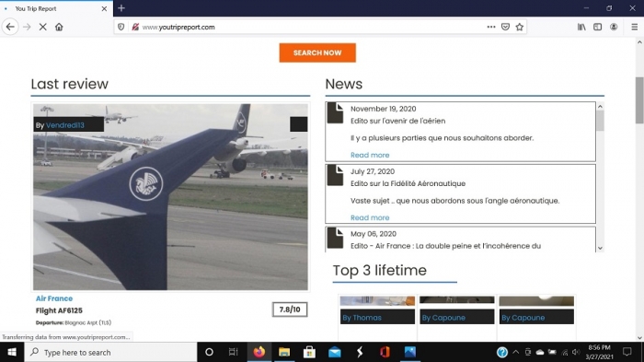644x362 pixels.
Task: Bookmark this page with the star
Action: click(520, 27)
